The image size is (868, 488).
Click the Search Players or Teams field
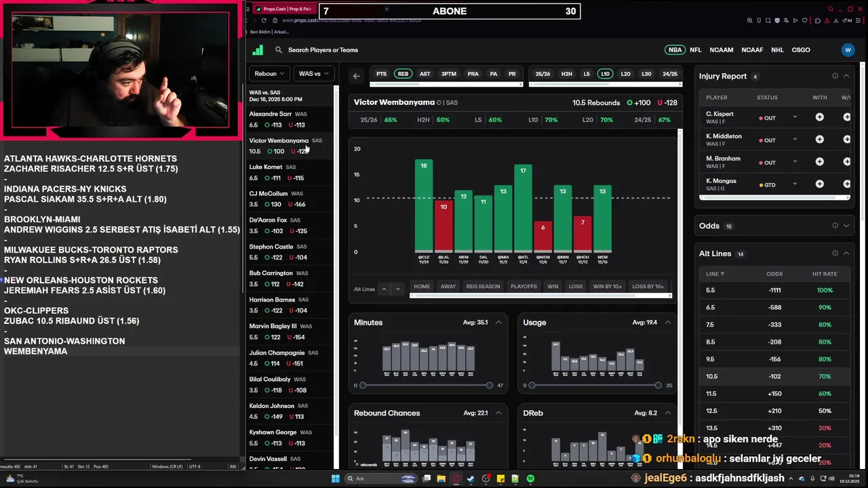pyautogui.click(x=323, y=49)
